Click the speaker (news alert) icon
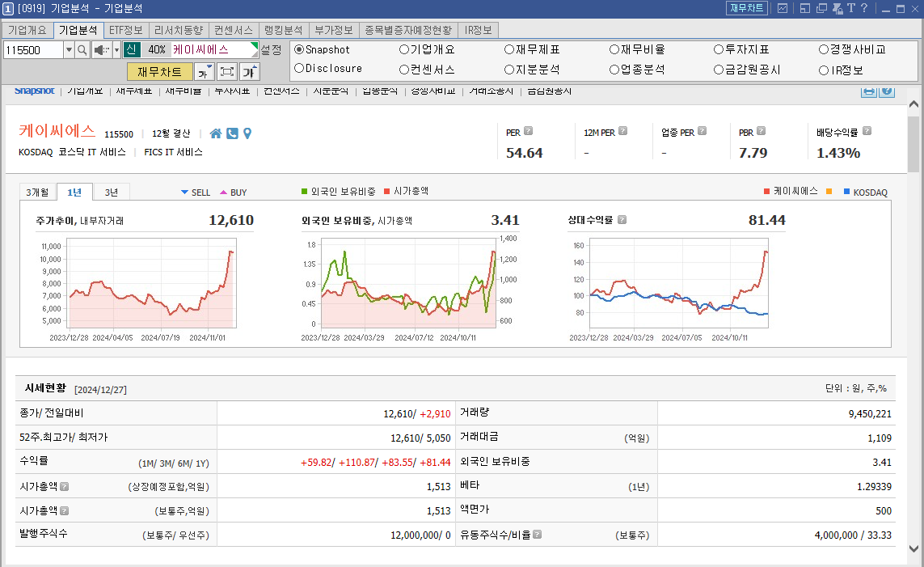This screenshot has width=924, height=567. coord(103,49)
